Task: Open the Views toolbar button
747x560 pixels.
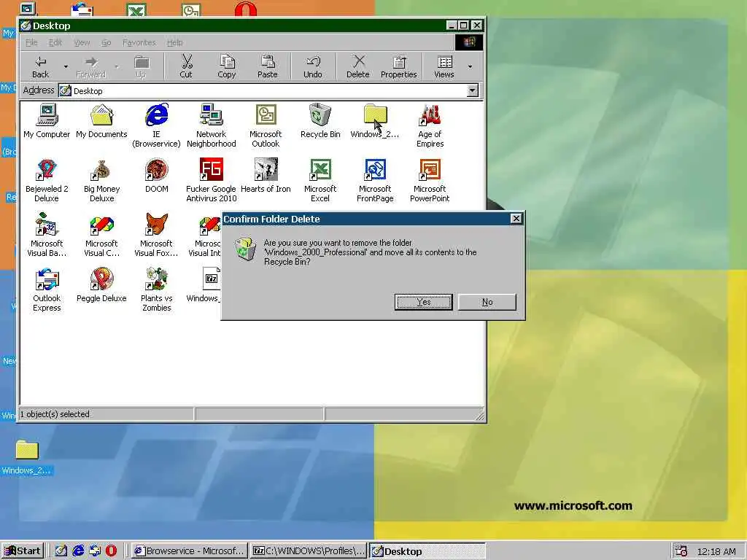Action: click(x=444, y=66)
